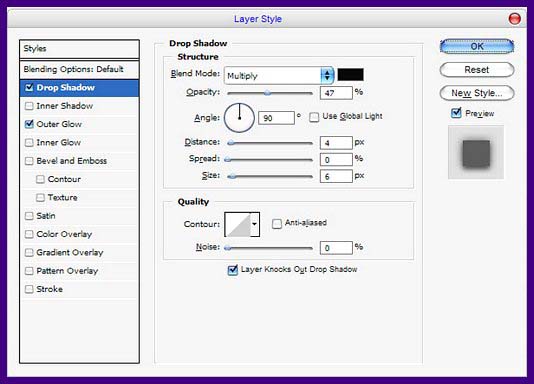
Task: Click the Size value field
Action: [336, 176]
